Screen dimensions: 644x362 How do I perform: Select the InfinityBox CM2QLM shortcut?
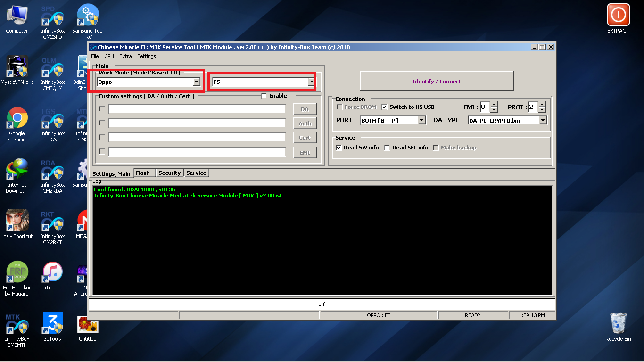[x=52, y=74]
